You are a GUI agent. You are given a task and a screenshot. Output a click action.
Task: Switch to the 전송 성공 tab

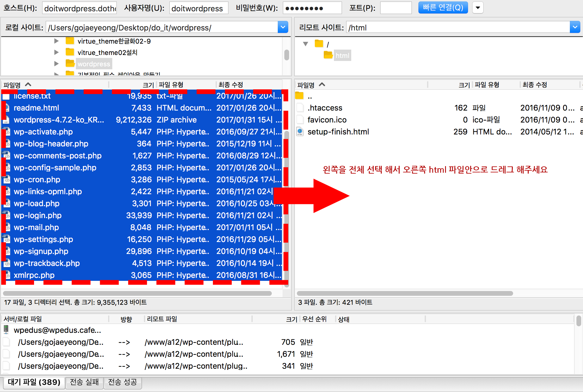[x=122, y=382]
